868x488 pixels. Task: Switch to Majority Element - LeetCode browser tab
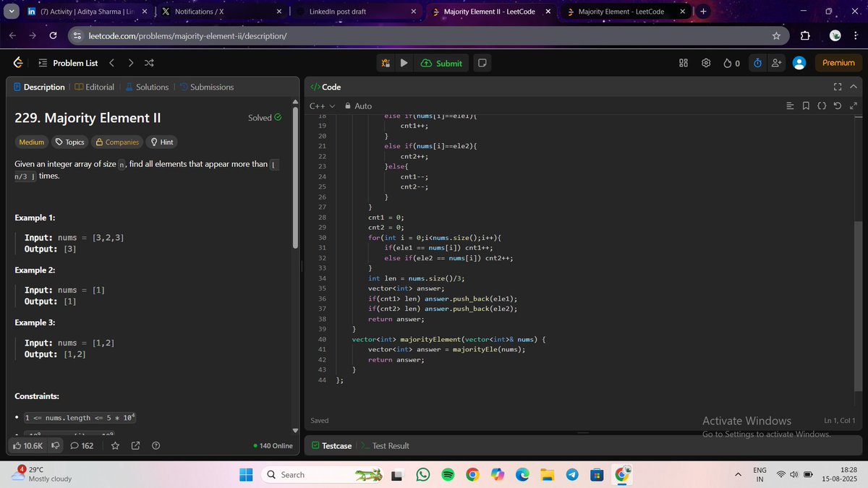(626, 12)
